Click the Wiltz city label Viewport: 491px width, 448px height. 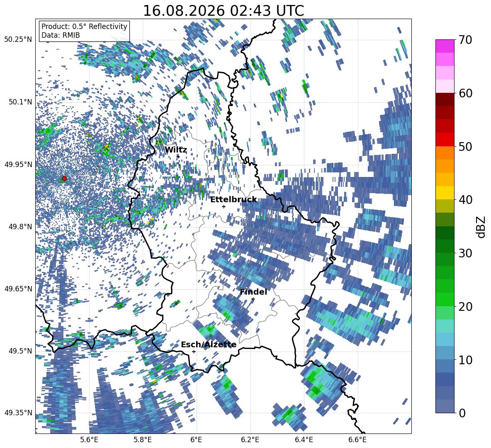[x=176, y=150]
